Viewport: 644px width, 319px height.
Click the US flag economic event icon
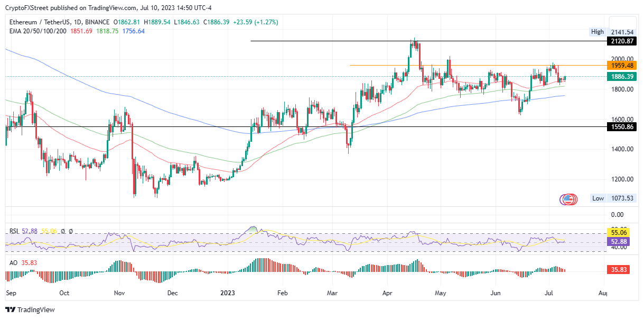tap(569, 199)
